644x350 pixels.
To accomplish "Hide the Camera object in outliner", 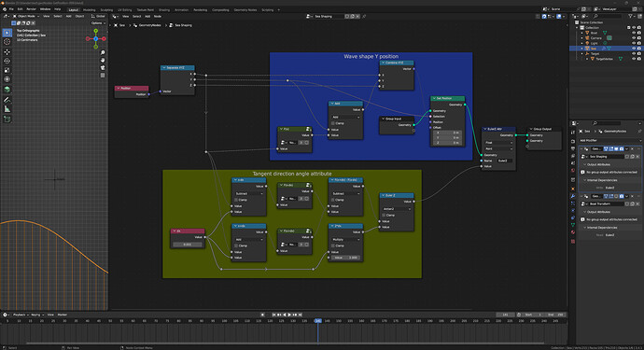I will click(x=634, y=37).
